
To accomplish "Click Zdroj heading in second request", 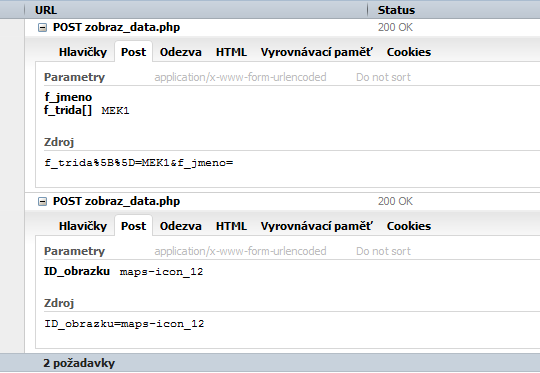I will coord(59,303).
